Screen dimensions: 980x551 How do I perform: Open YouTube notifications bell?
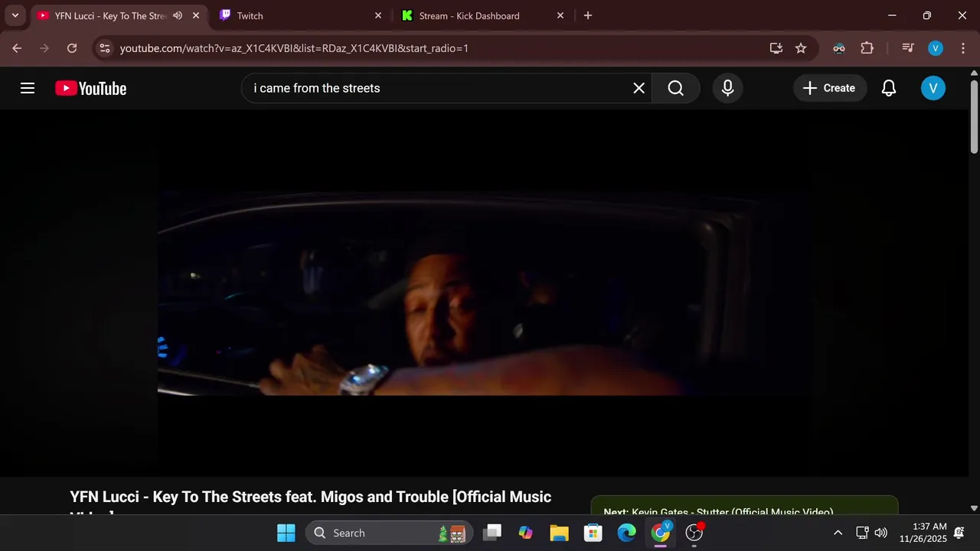point(888,88)
